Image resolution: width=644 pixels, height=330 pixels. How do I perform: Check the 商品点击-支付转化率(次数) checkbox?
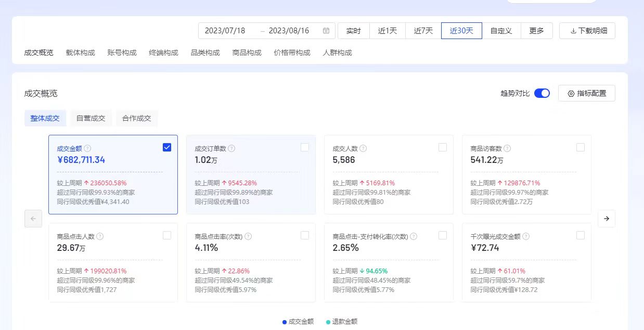(443, 235)
